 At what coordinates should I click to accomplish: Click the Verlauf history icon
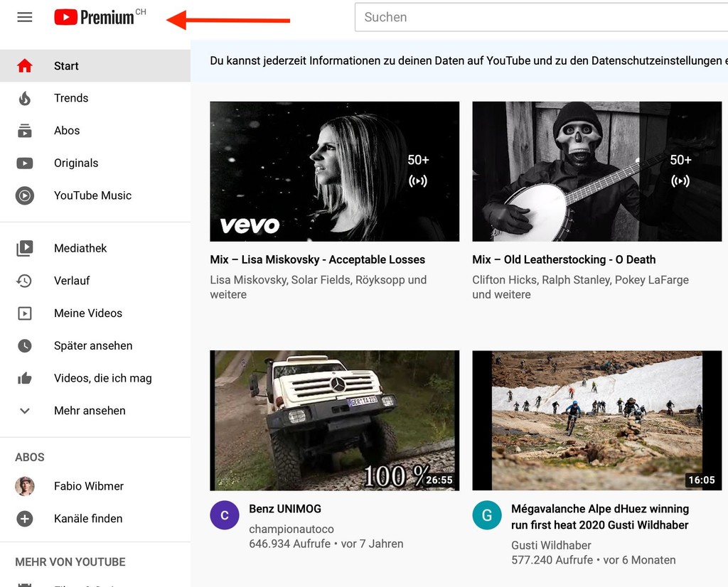click(25, 281)
